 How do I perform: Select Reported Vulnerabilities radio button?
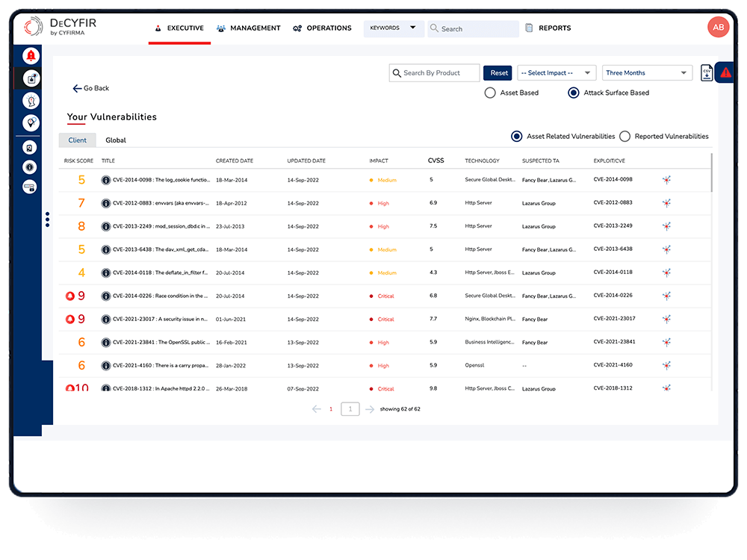click(x=625, y=137)
